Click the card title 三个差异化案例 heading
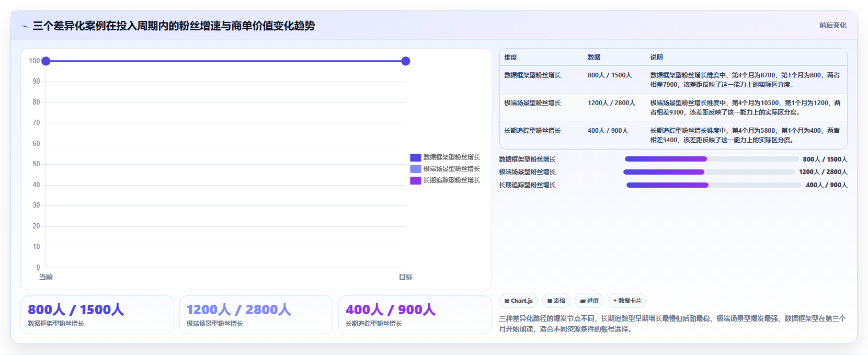 tap(174, 26)
